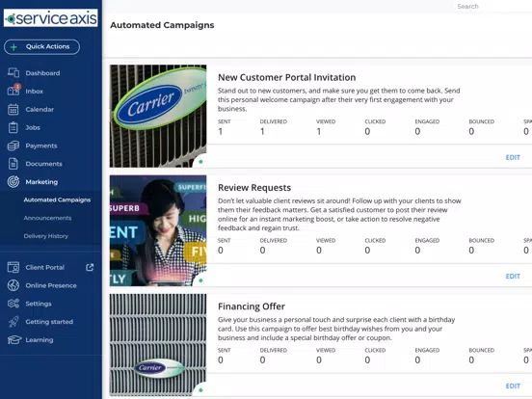Open Settings page

pyautogui.click(x=39, y=304)
